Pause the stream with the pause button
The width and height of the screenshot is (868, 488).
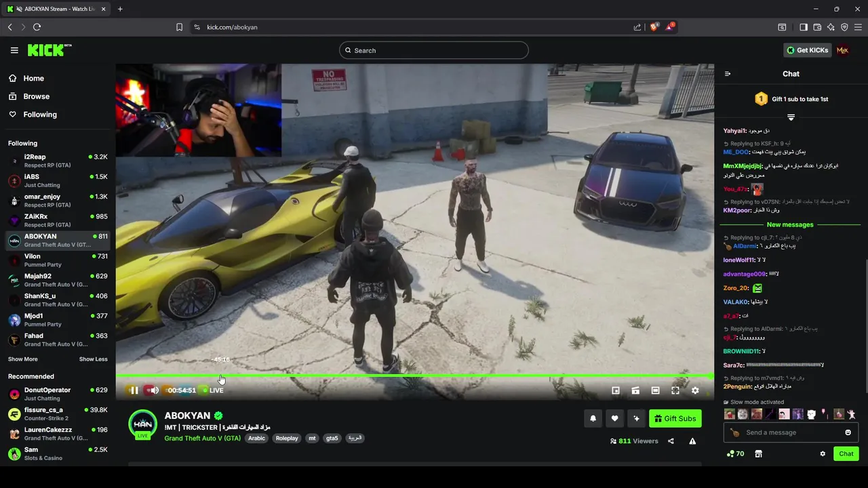tap(134, 390)
